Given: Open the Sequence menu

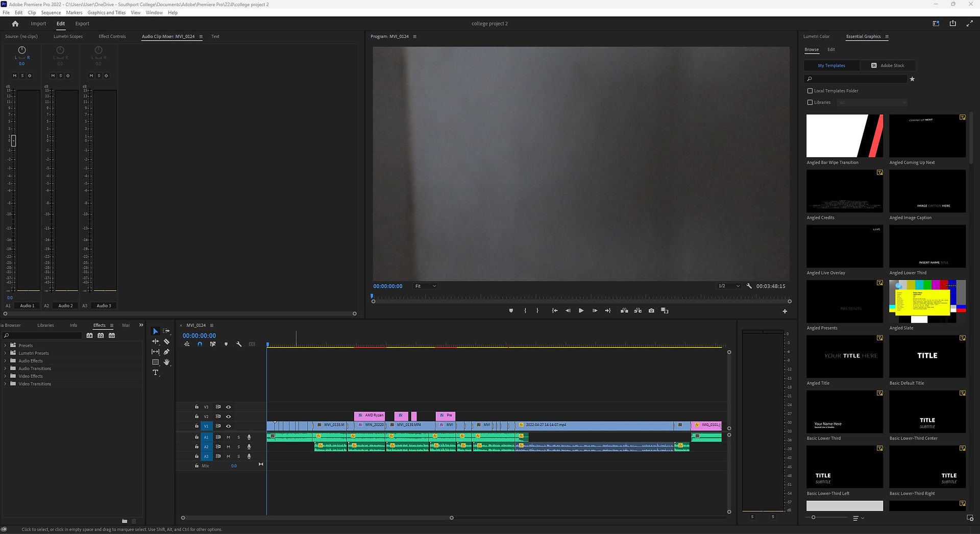Looking at the screenshot, I should point(51,13).
